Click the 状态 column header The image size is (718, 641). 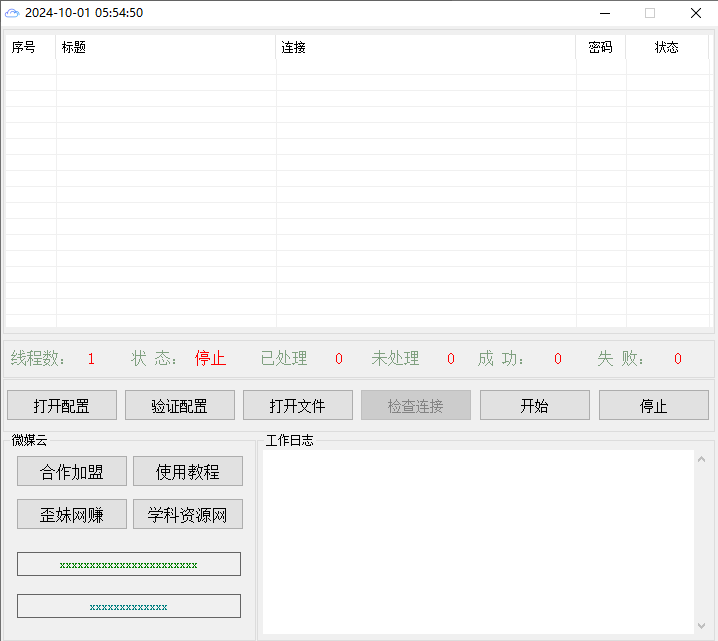[667, 47]
